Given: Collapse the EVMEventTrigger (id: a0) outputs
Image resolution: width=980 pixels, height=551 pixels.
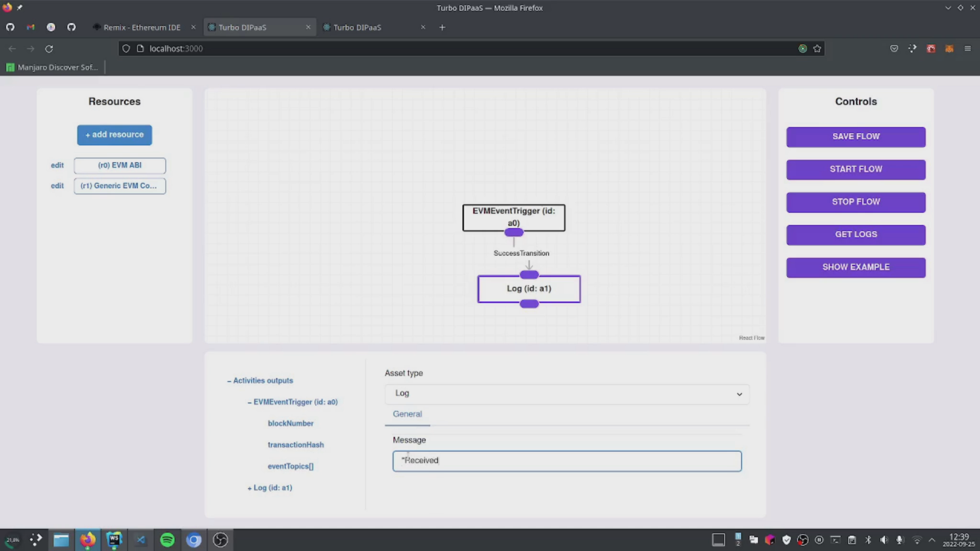Looking at the screenshot, I should (x=292, y=402).
